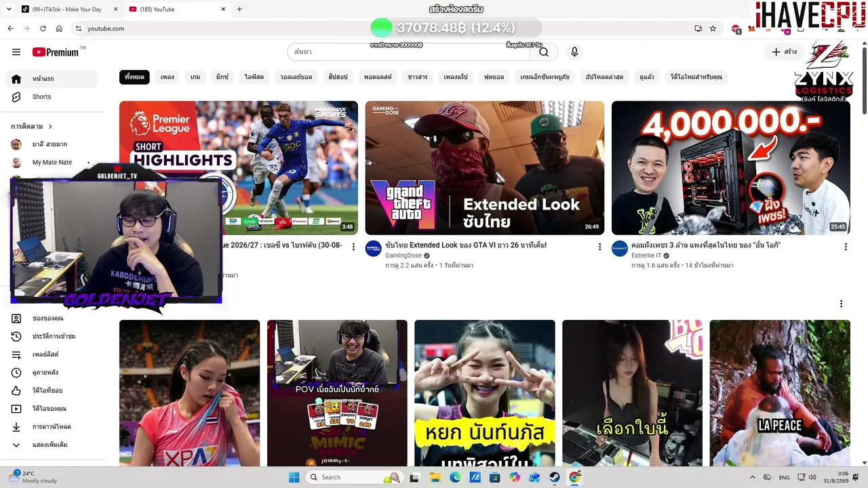Image resolution: width=868 pixels, height=488 pixels.
Task: Open the Shorts shelf options menu
Action: tap(841, 304)
